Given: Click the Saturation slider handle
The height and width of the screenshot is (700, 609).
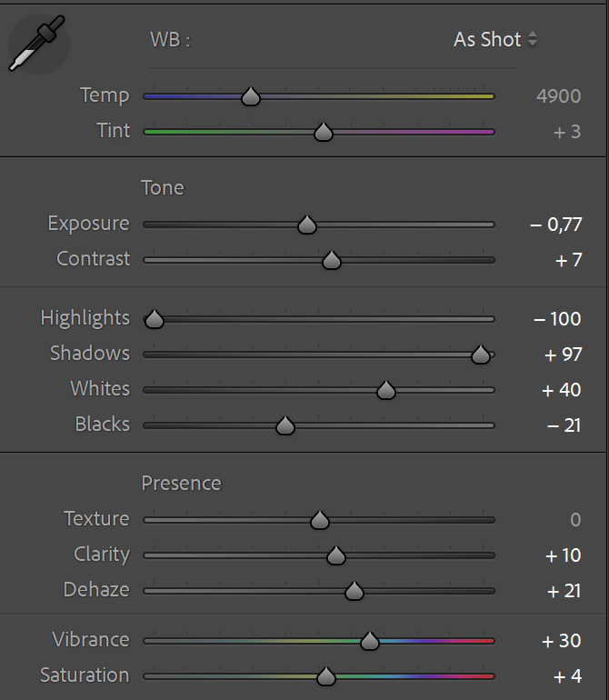Looking at the screenshot, I should point(325,676).
